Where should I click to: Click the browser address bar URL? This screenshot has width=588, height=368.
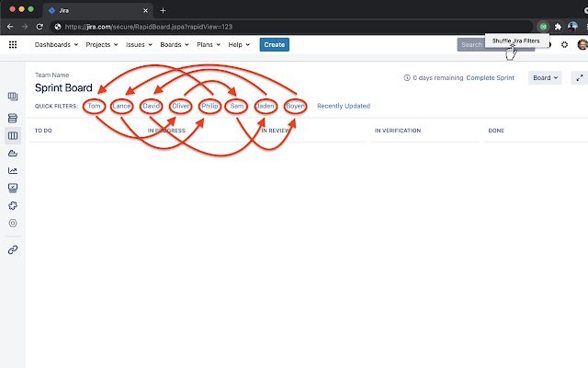[149, 27]
